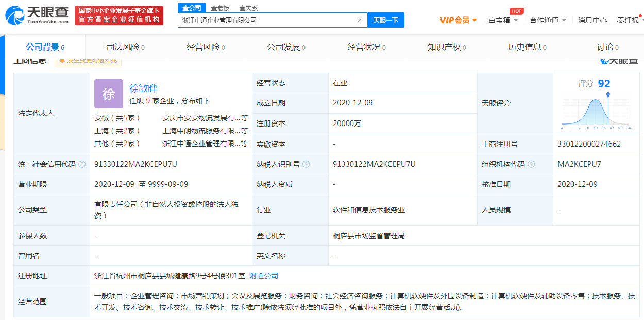
Task: Open the 徐 avatar of the legal representative
Action: click(109, 93)
